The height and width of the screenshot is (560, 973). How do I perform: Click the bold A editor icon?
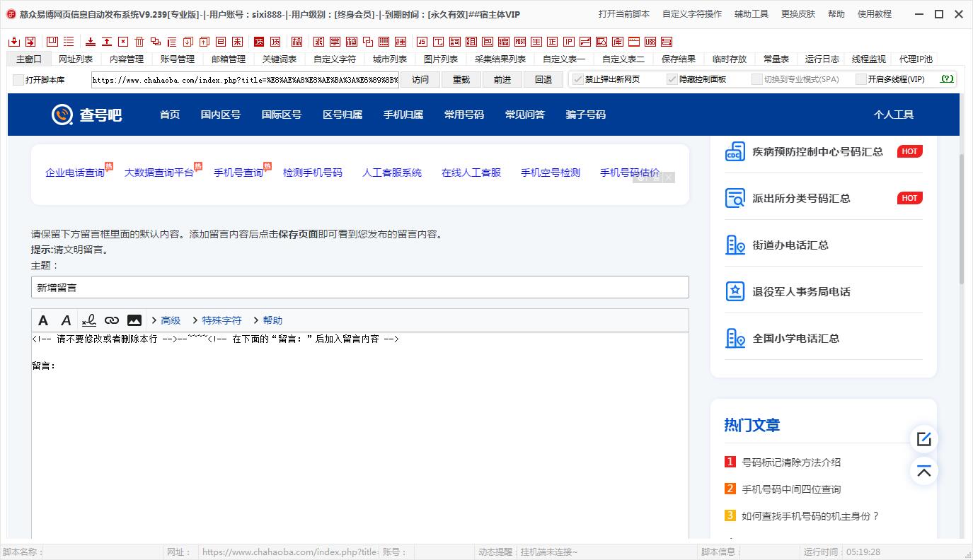point(43,320)
